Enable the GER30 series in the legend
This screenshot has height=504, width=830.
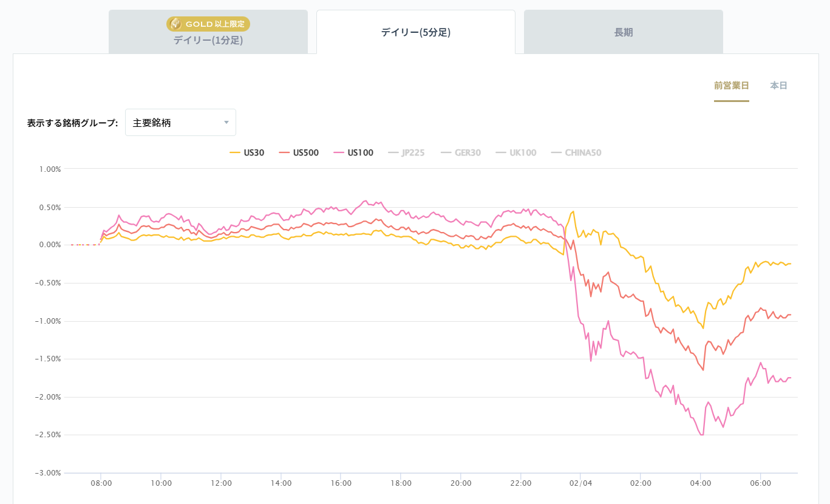click(468, 153)
